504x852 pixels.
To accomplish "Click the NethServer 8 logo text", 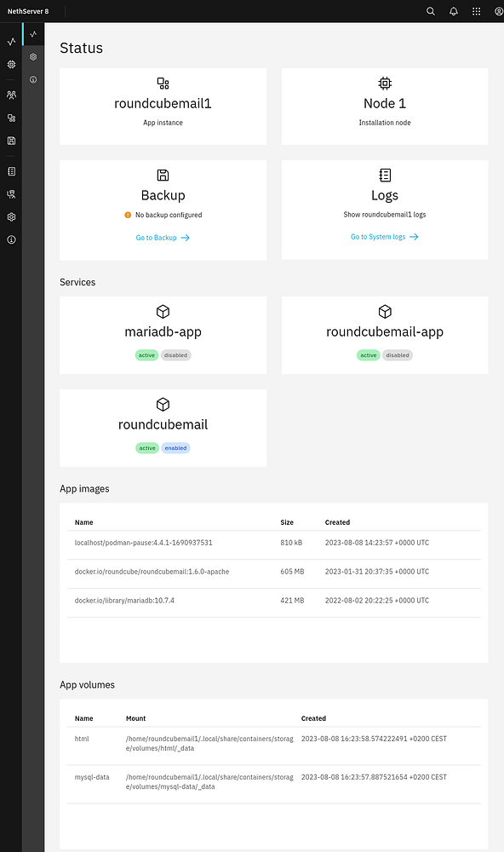I will [28, 11].
